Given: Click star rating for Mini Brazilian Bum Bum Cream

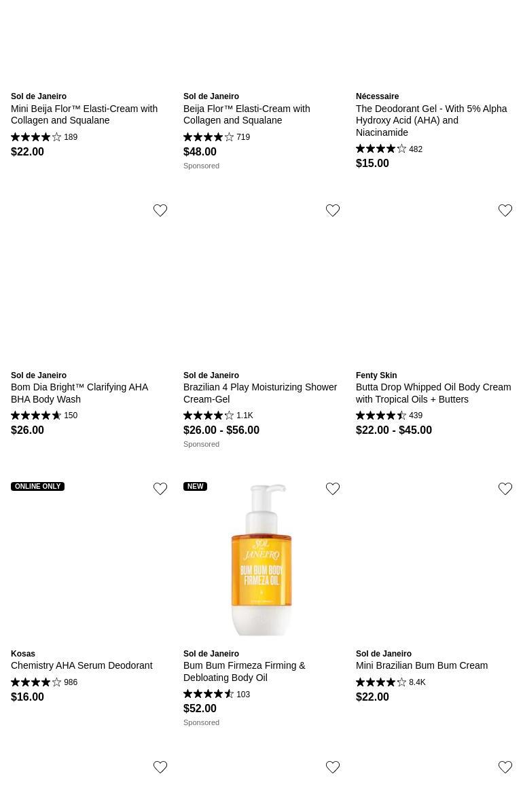Looking at the screenshot, I should click(381, 682).
